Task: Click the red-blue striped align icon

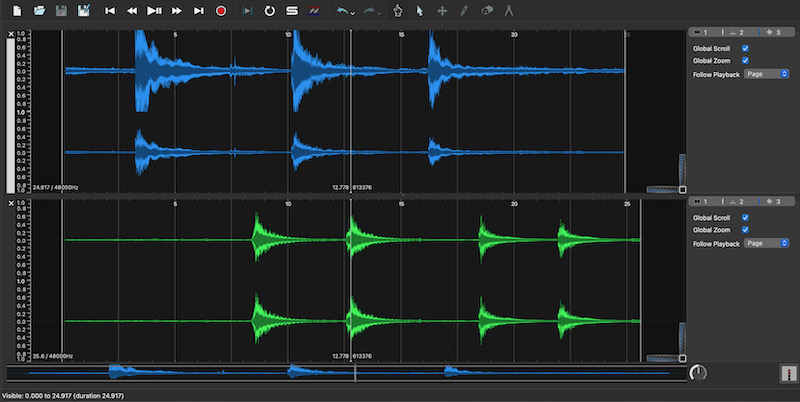Action: [x=314, y=10]
